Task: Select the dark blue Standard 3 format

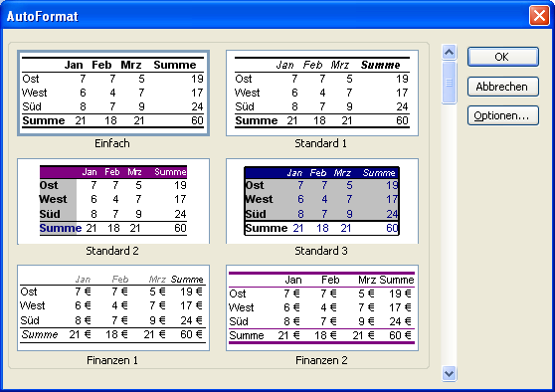Action: (x=322, y=201)
